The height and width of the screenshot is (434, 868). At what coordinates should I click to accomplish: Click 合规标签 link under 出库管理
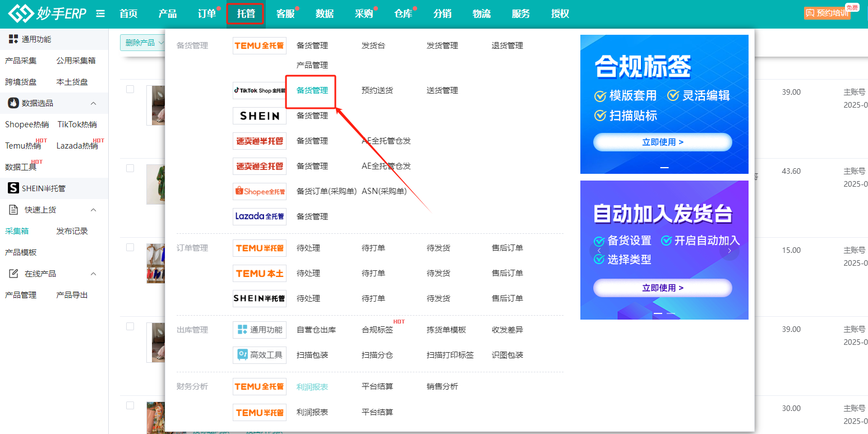377,330
